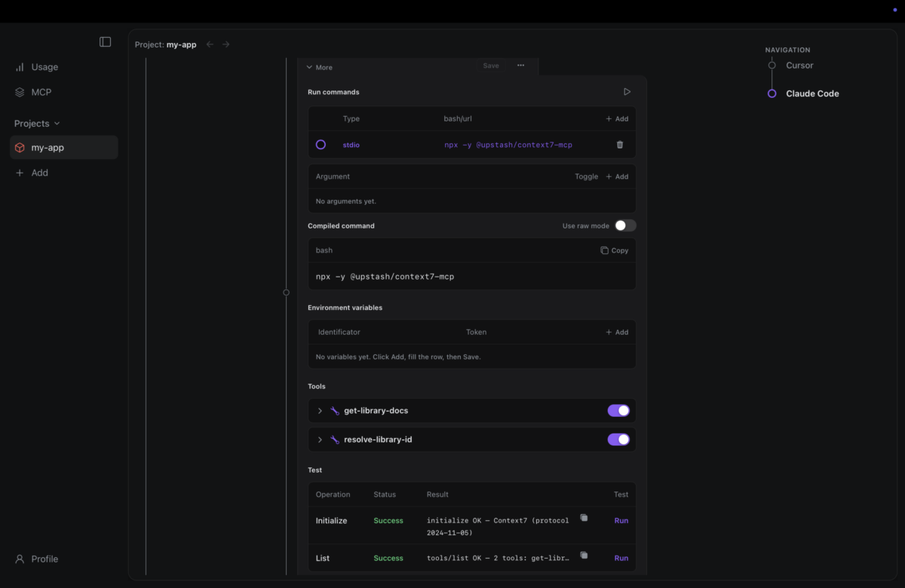
Task: Delete the stdio command row
Action: 620,145
